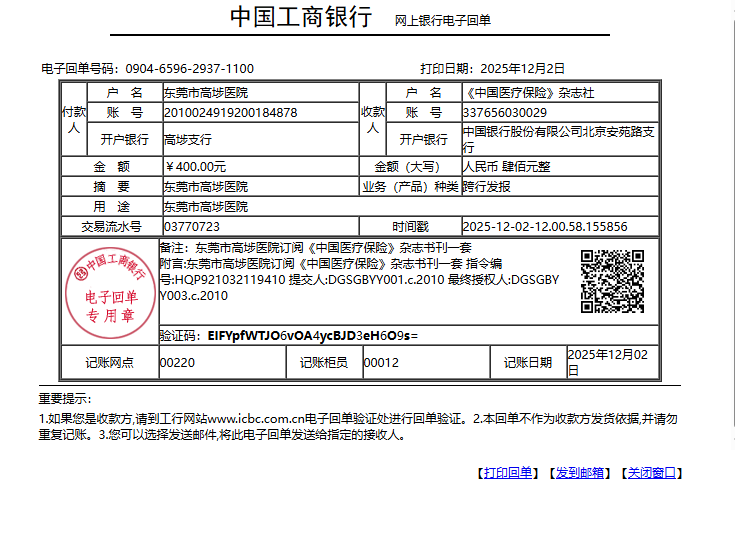This screenshot has width=735, height=557.
Task: Click the 中国工商银行 header title
Action: [x=301, y=17]
